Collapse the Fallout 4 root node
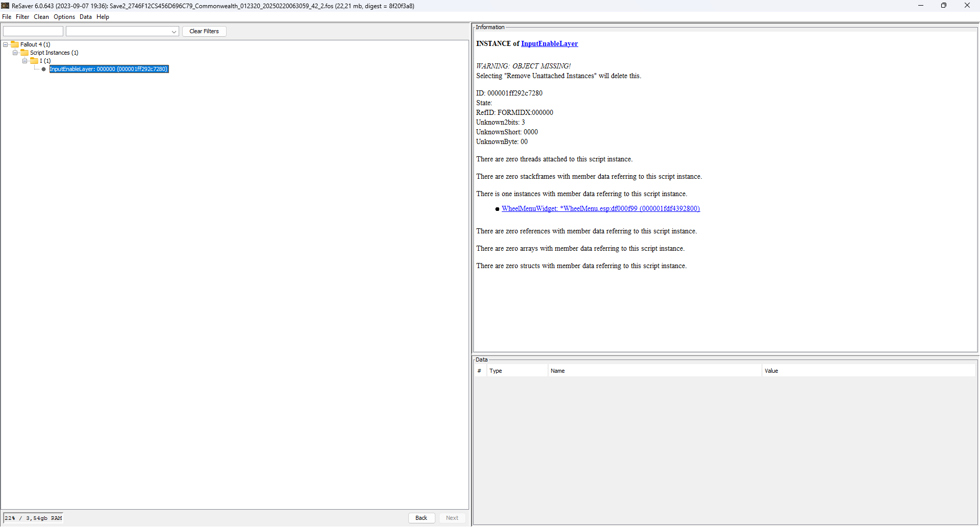 click(x=6, y=44)
